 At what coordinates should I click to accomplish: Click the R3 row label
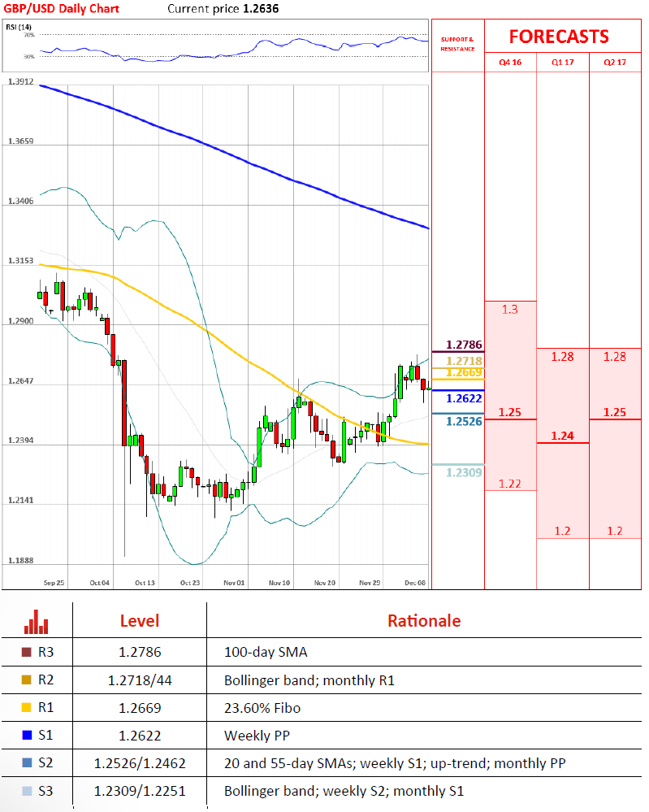click(45, 652)
